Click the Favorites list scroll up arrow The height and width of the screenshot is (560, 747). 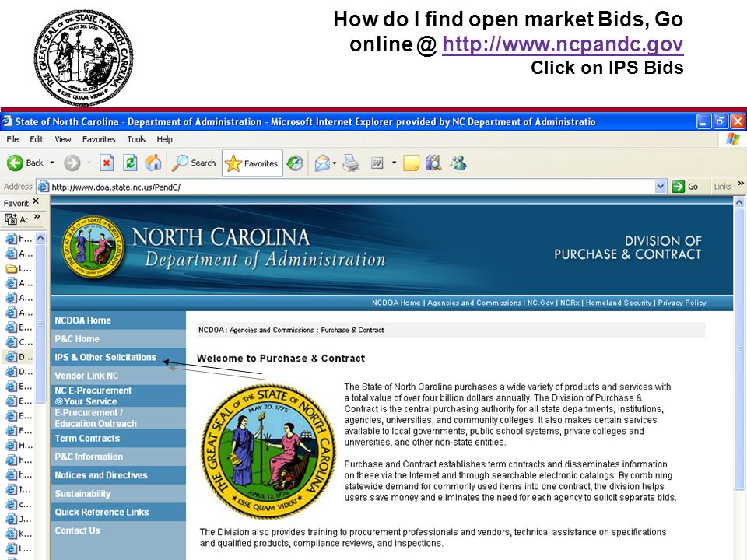pyautogui.click(x=41, y=238)
